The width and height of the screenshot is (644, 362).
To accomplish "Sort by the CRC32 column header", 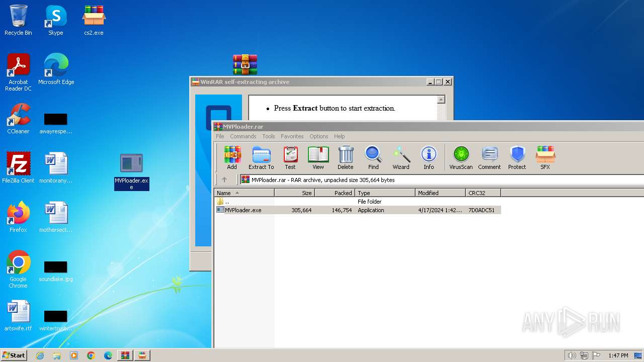I will point(483,193).
